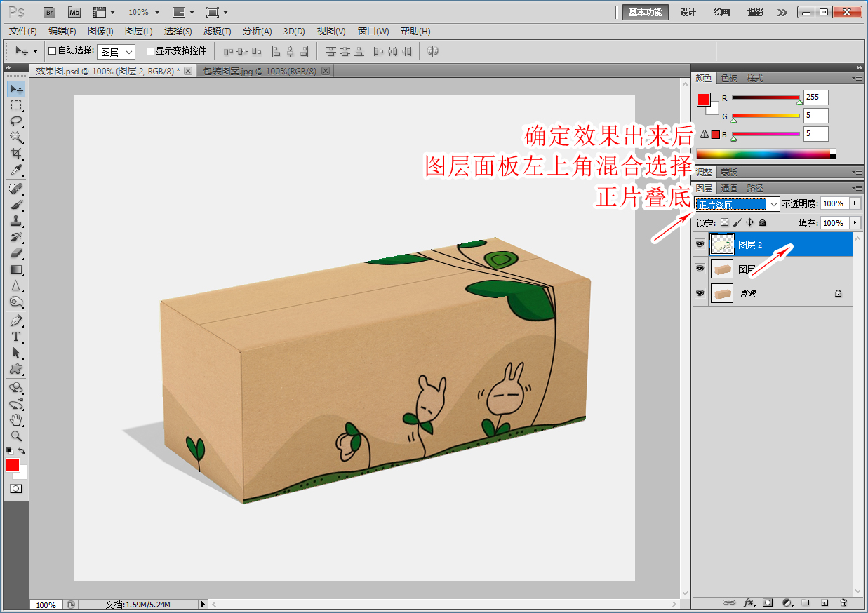This screenshot has width=868, height=613.
Task: Open the 正片叠底 blend mode dropdown
Action: coord(737,204)
